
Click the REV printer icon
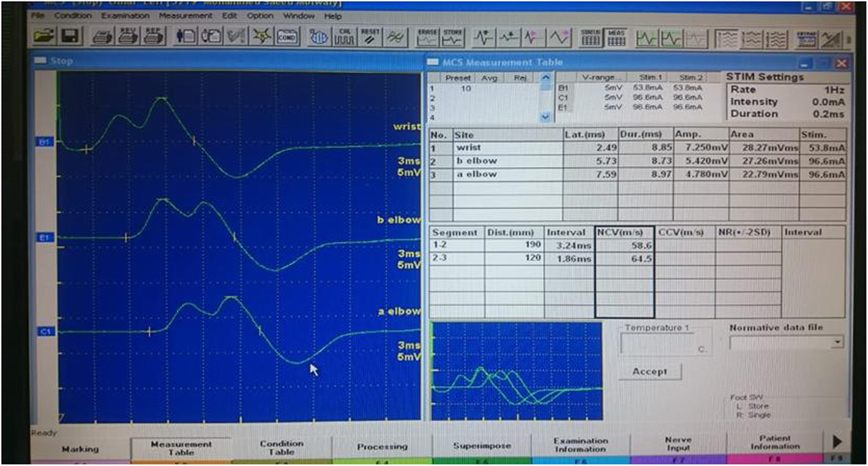[128, 36]
